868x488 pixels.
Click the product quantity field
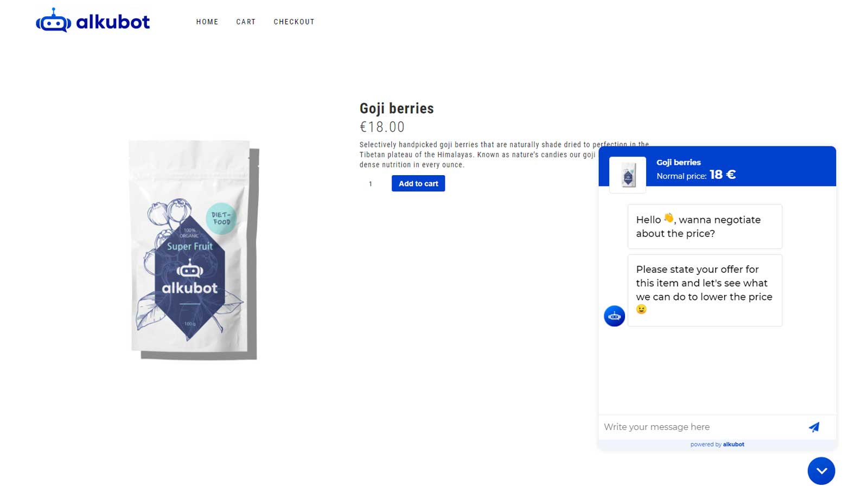371,184
